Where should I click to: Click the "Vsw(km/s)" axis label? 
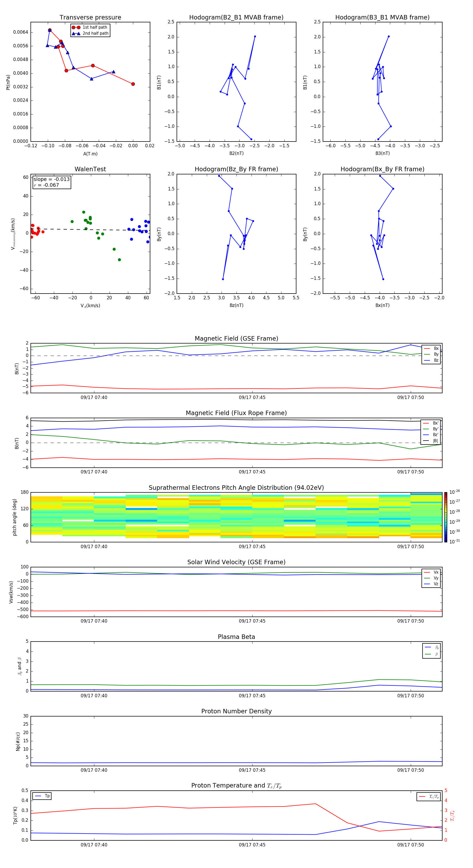coord(11,592)
